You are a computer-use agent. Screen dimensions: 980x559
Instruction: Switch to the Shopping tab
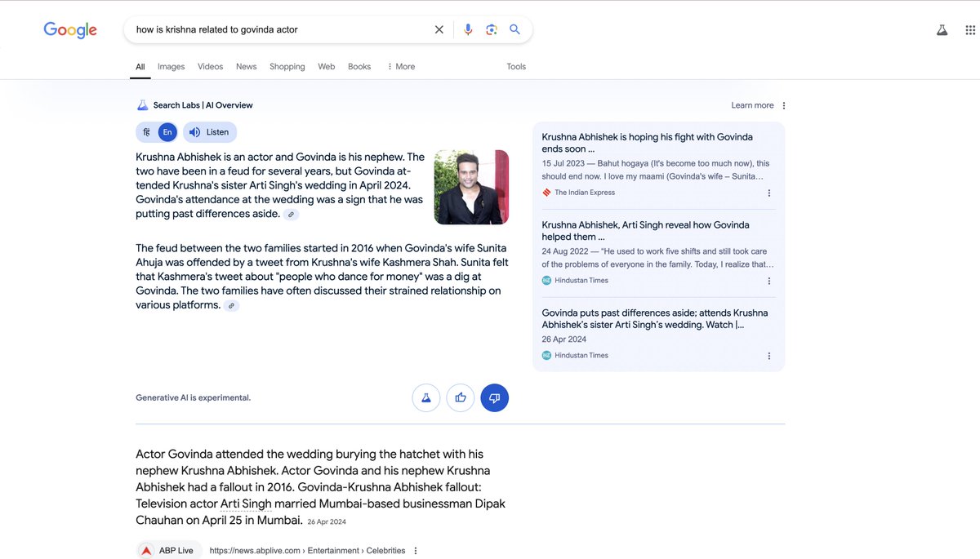click(x=287, y=67)
